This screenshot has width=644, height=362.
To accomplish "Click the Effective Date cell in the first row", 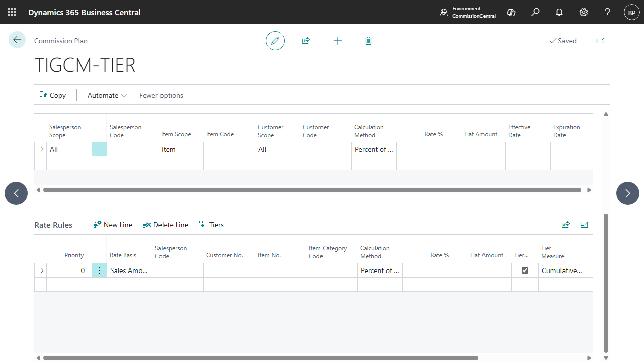I will click(x=528, y=149).
